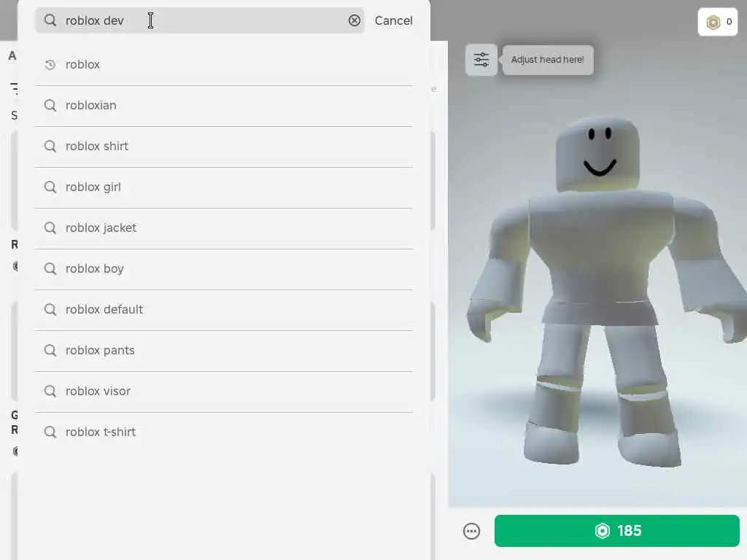The image size is (747, 560).
Task: Pick the 'roblox default' suggestion
Action: click(223, 309)
